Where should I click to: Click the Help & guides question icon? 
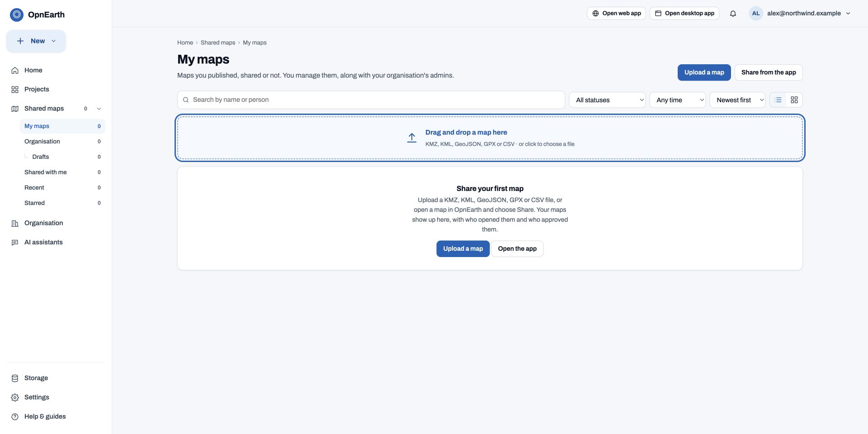pos(15,417)
